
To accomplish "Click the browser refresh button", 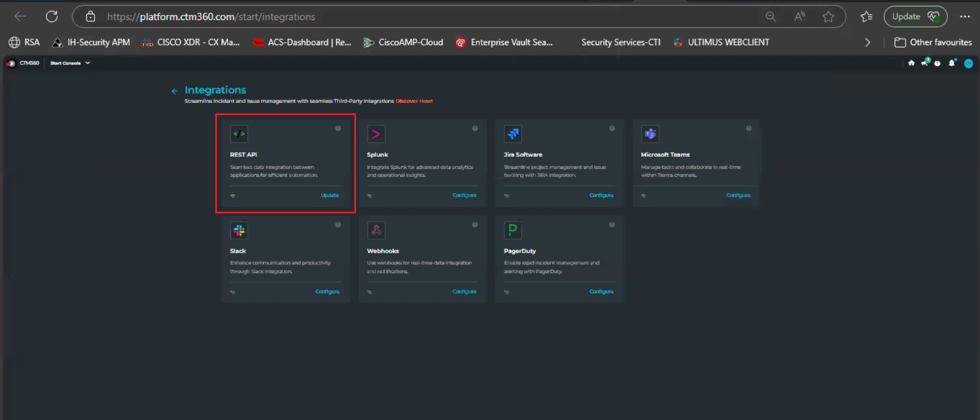I will click(x=52, y=17).
